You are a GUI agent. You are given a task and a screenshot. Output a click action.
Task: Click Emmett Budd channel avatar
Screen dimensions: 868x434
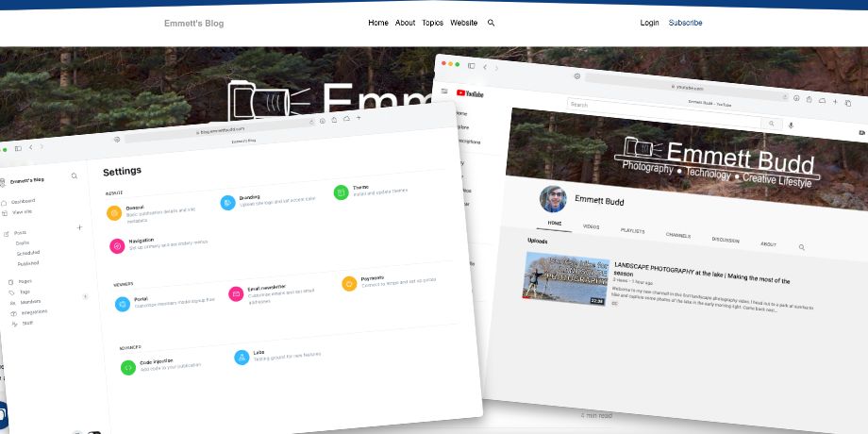pyautogui.click(x=553, y=199)
